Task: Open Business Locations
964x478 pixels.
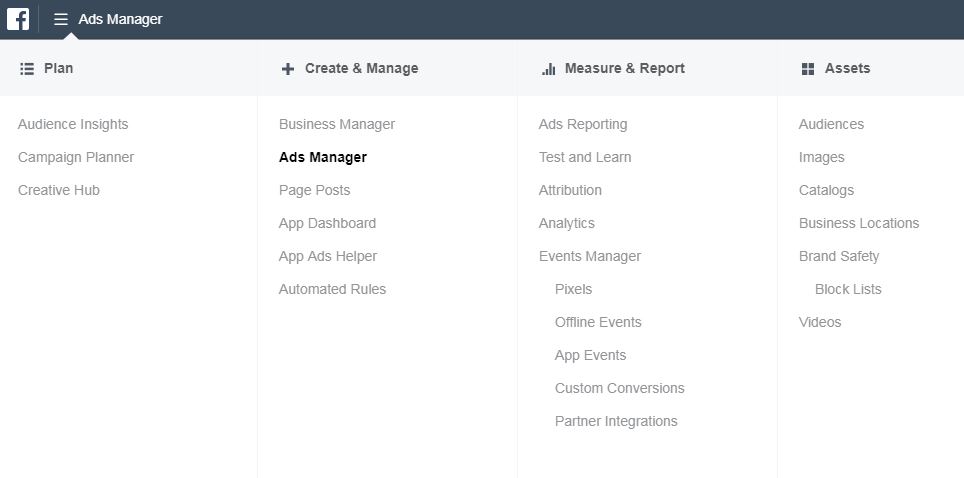Action: [x=859, y=223]
